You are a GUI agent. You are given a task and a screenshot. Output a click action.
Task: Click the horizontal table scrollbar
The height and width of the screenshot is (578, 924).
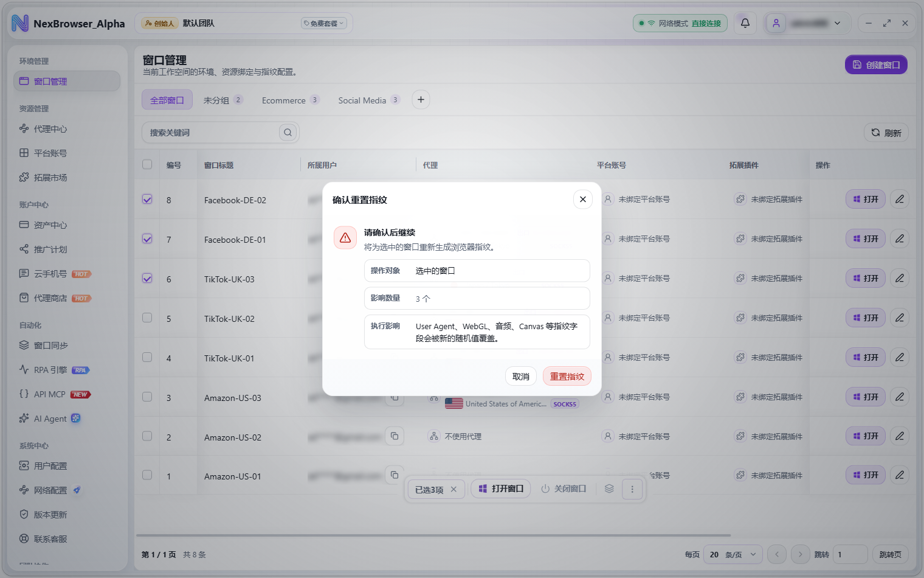[x=433, y=536]
